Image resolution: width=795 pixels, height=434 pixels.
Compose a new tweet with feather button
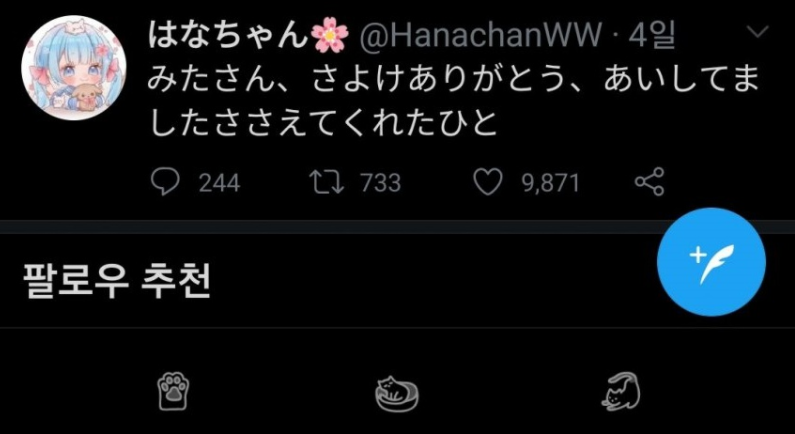point(711,262)
